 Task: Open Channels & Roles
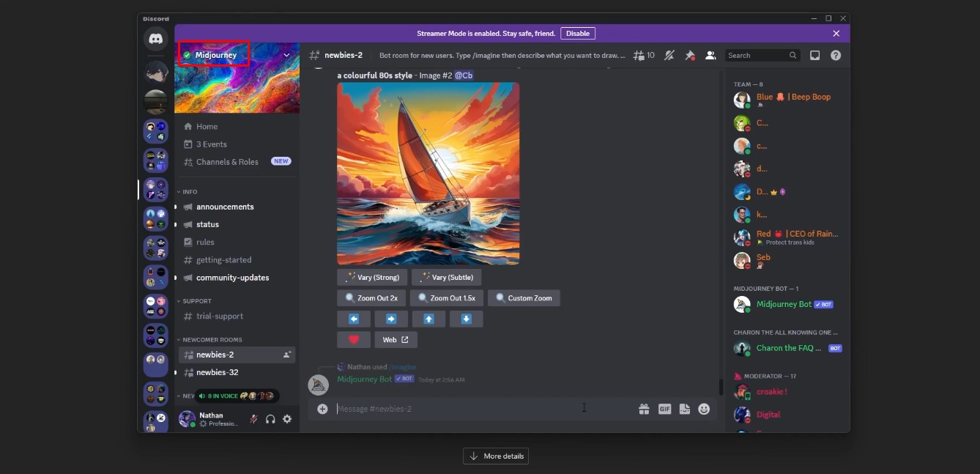[236, 162]
